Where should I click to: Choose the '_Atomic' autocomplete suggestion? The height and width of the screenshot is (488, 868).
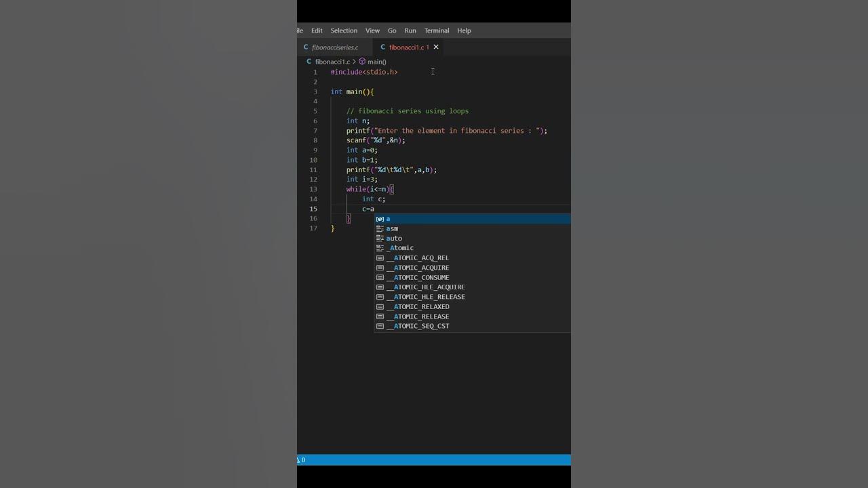[473, 248]
